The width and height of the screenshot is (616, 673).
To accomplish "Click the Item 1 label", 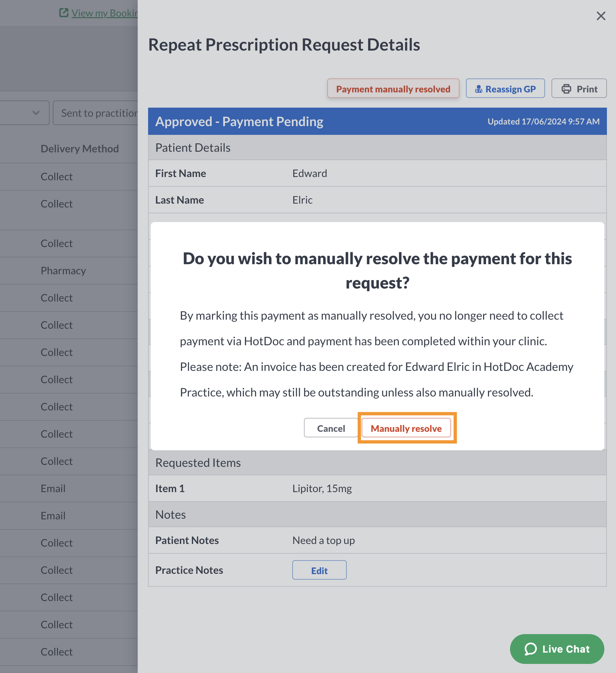I will [x=170, y=489].
